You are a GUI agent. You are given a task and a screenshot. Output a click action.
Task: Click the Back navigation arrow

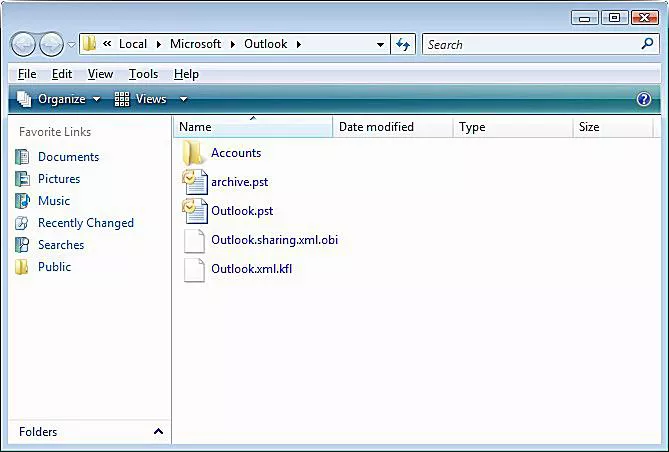[23, 44]
